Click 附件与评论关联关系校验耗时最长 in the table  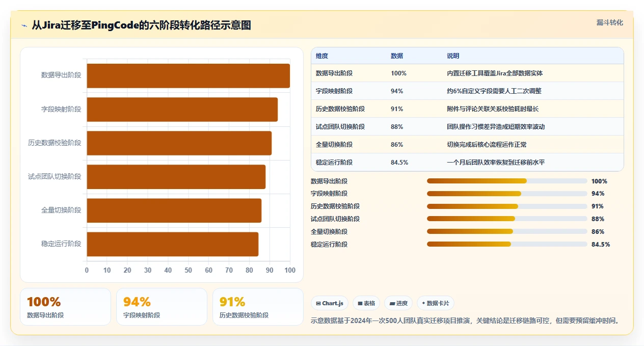(493, 109)
